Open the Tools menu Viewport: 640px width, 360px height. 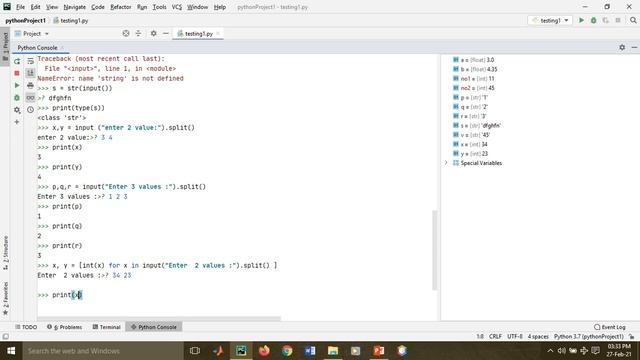159,7
